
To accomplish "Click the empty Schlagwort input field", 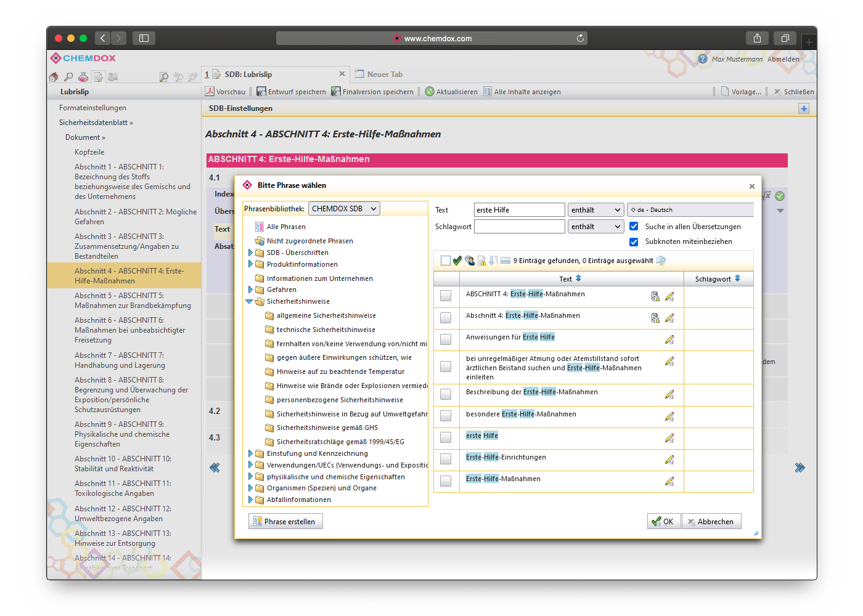I will pos(519,227).
